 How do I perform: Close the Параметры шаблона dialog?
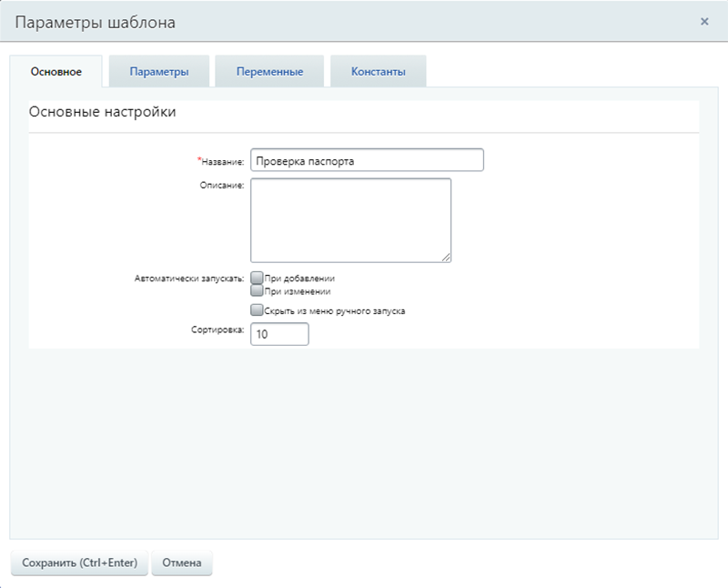(704, 21)
